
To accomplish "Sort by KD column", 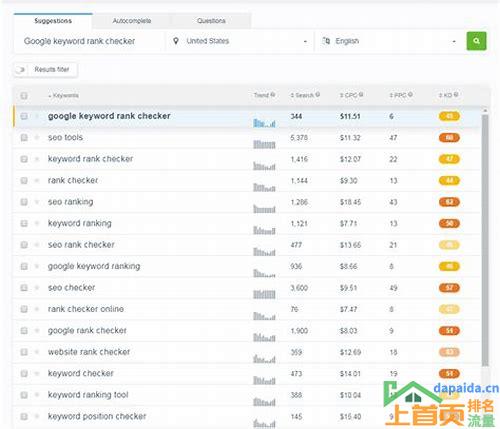I will (446, 95).
